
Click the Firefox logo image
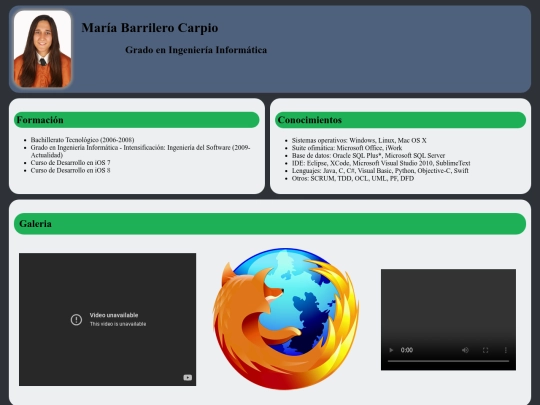(x=286, y=319)
